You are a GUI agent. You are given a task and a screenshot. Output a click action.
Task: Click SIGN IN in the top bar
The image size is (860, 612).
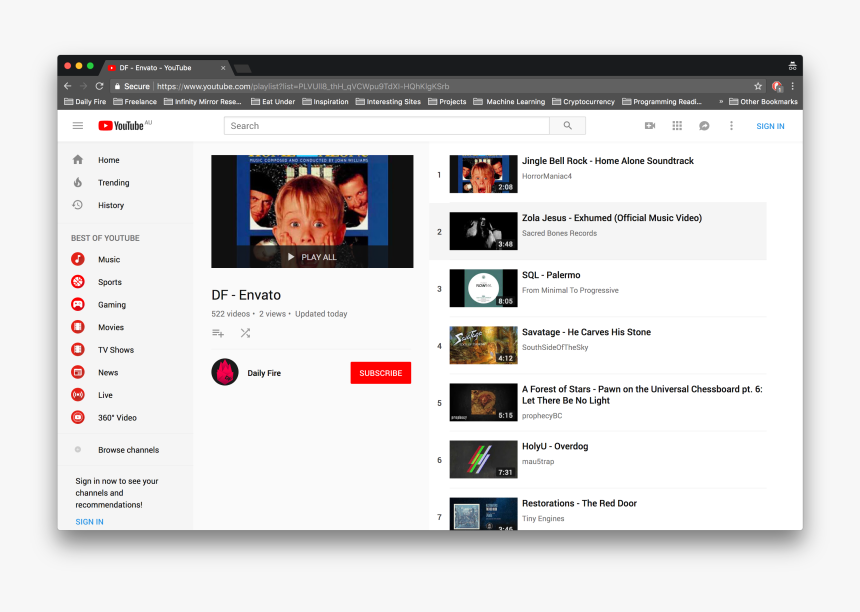tap(770, 126)
